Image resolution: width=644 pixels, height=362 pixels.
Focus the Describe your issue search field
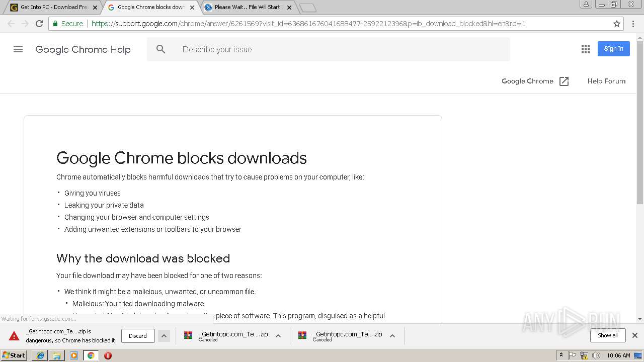pyautogui.click(x=329, y=49)
